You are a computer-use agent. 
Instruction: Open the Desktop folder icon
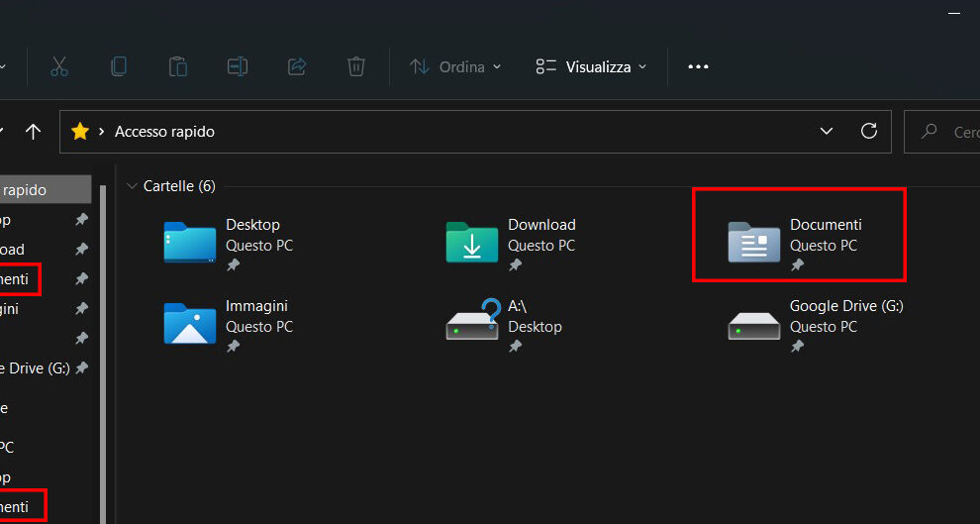(190, 242)
